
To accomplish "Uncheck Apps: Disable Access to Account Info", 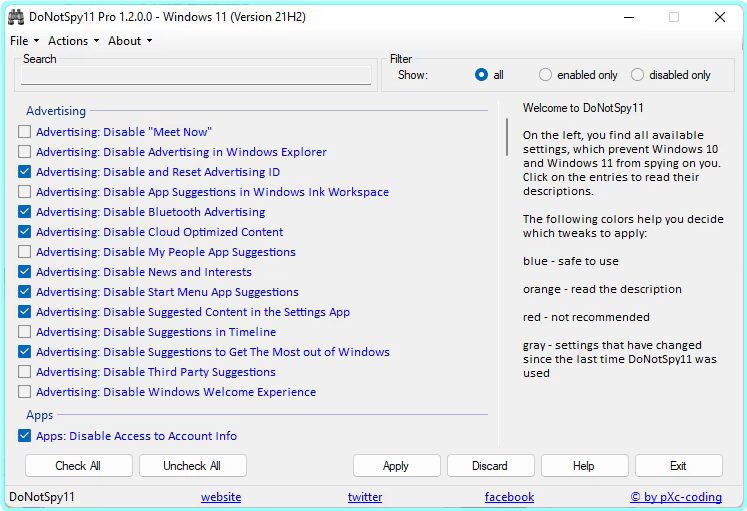I will pos(24,435).
